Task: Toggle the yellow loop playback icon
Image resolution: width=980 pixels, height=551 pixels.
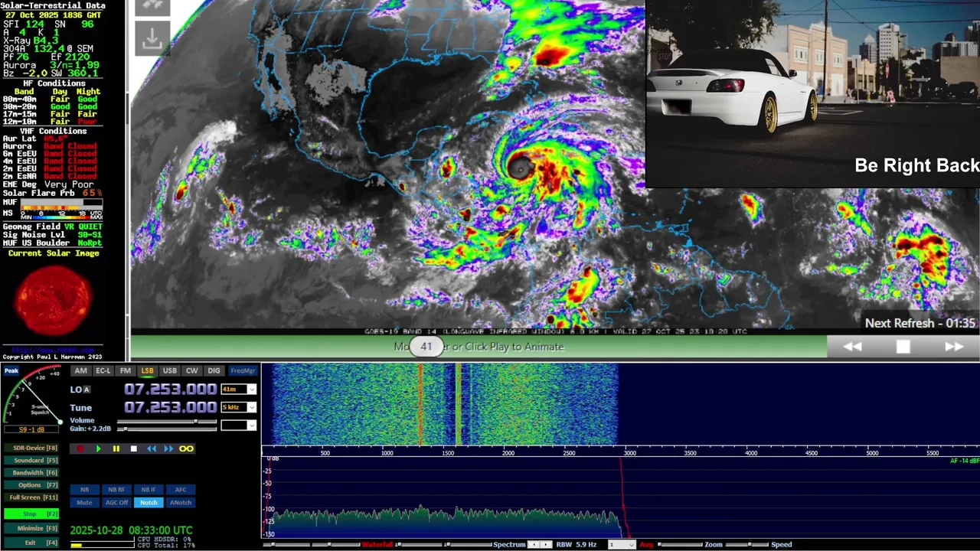Action: point(186,448)
